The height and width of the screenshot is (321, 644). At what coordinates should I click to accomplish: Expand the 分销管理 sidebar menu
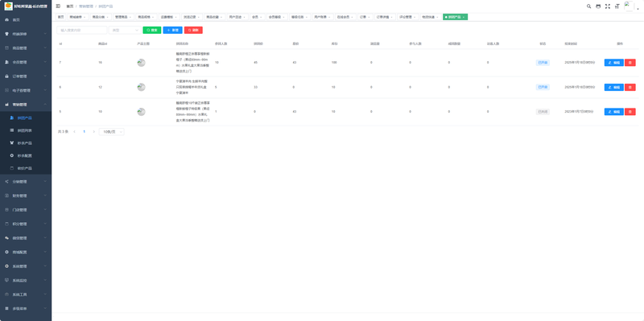[26, 182]
